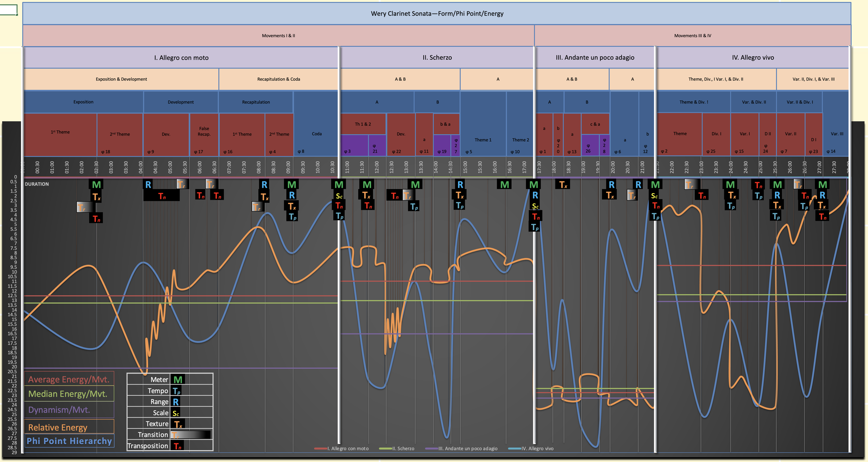
Task: Click the Meter label in the legend table
Action: [159, 380]
